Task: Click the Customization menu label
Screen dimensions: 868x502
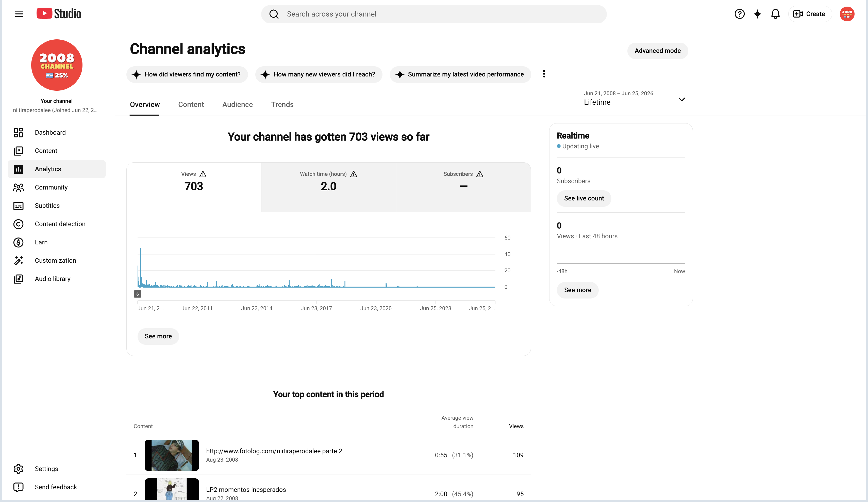Action: pyautogui.click(x=55, y=260)
